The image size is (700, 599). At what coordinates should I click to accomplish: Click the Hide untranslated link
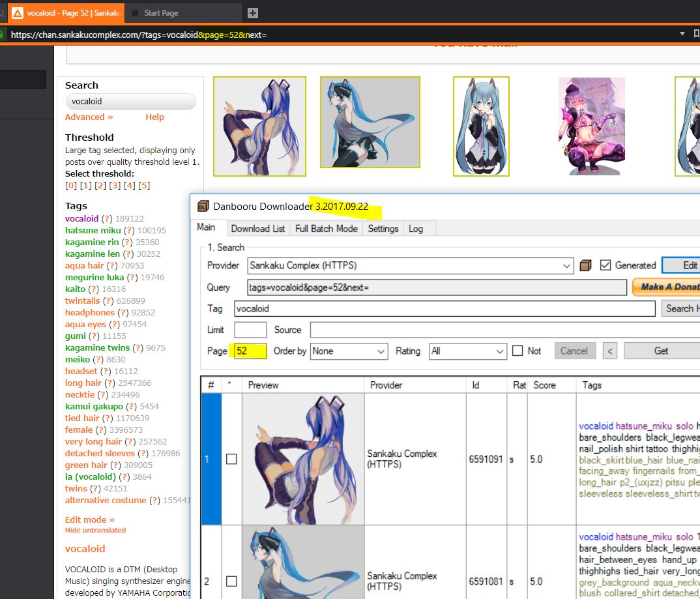(x=96, y=531)
